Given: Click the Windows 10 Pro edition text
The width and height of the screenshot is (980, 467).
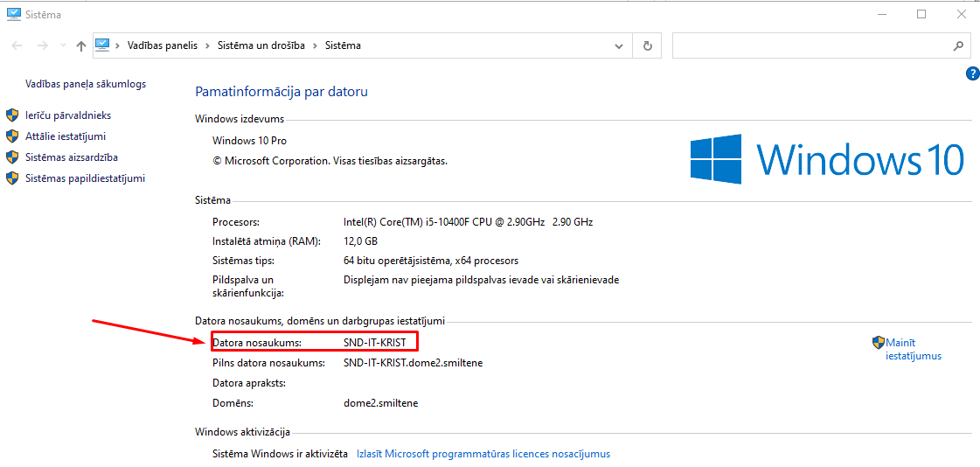Looking at the screenshot, I should [250, 141].
